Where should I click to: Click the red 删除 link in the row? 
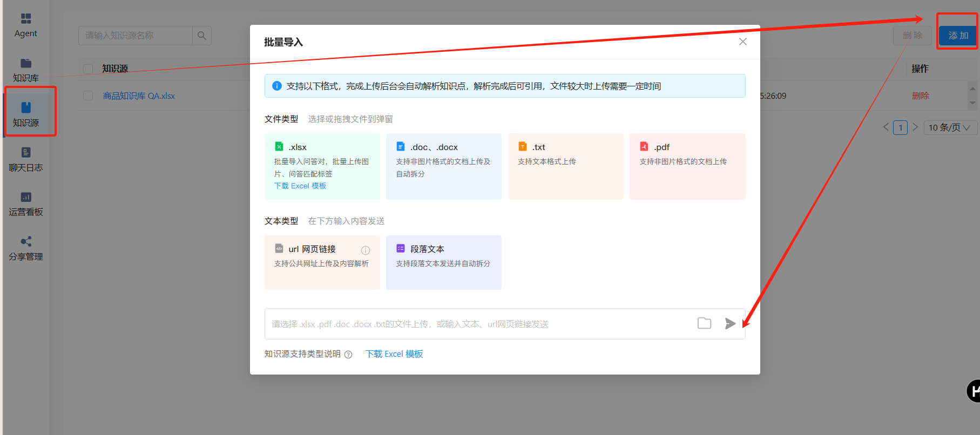pyautogui.click(x=921, y=96)
